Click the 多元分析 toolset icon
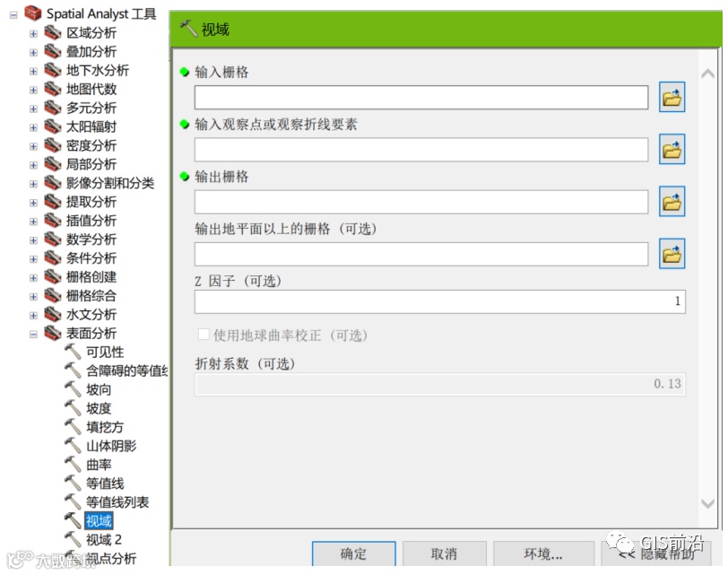The image size is (728, 575). click(x=53, y=108)
